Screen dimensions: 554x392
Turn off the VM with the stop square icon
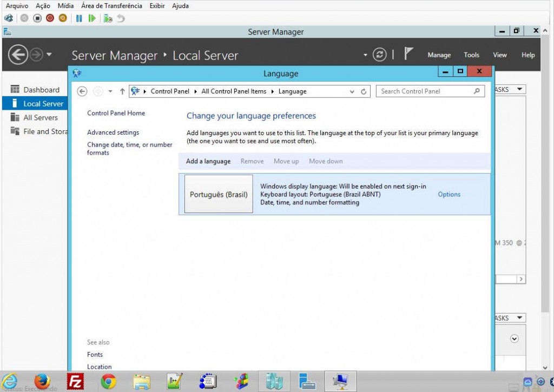point(37,18)
